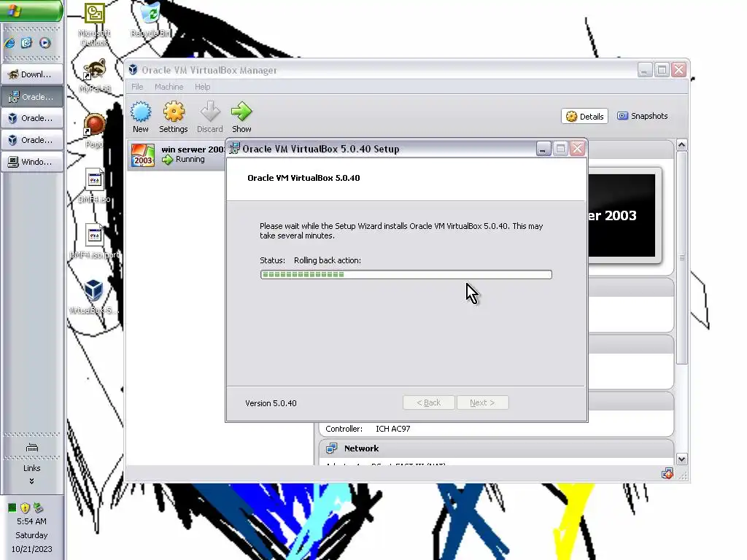Click the Setup dialog title bar icon
The width and height of the screenshot is (747, 560).
(234, 149)
